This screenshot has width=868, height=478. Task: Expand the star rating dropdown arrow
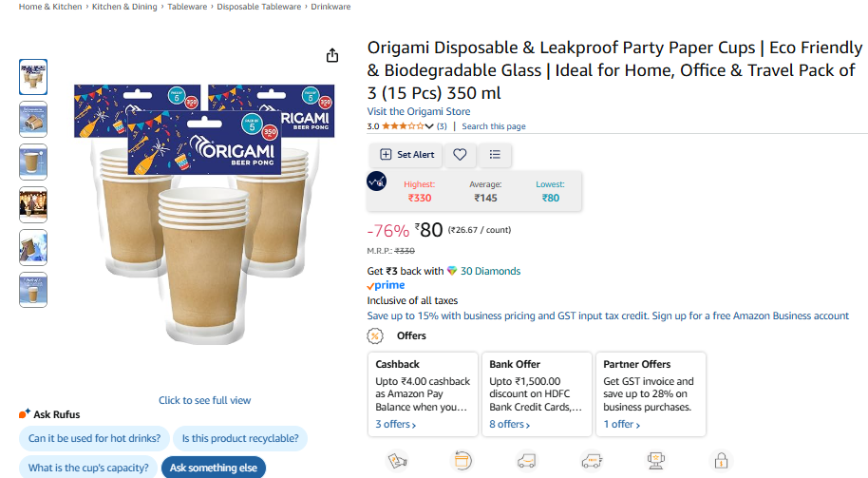coord(429,126)
